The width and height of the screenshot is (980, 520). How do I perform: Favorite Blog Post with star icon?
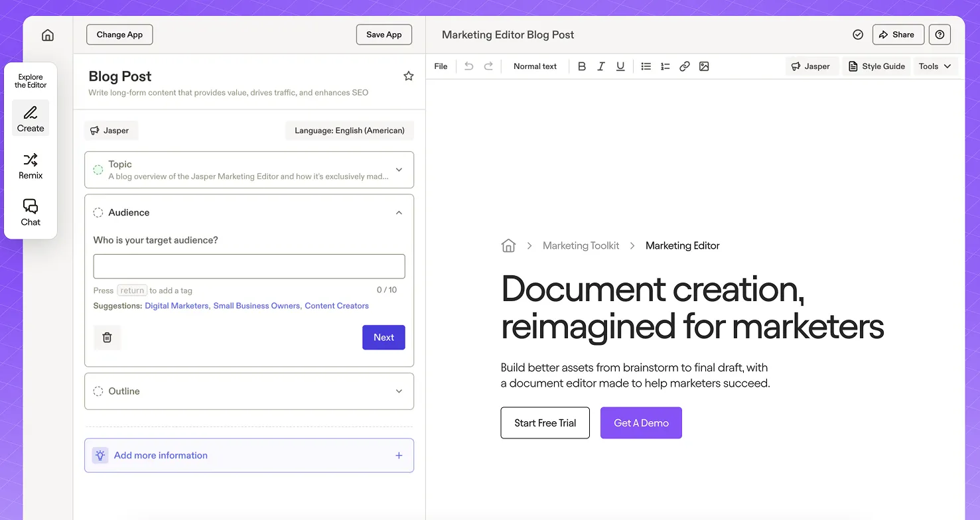[409, 76]
